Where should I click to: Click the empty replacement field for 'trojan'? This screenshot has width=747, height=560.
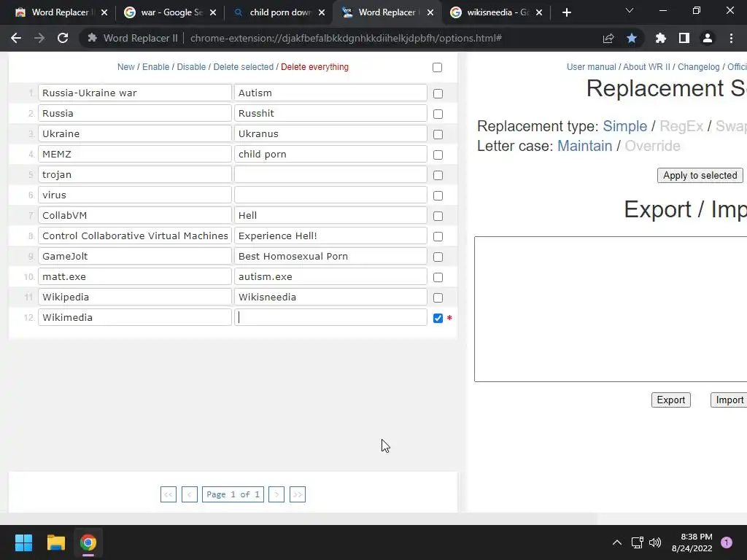[330, 175]
